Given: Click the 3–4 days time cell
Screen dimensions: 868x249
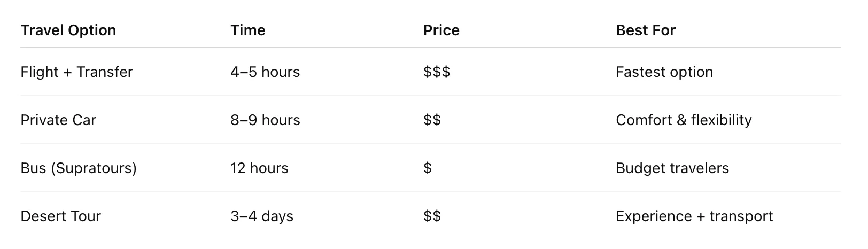Looking at the screenshot, I should [262, 216].
